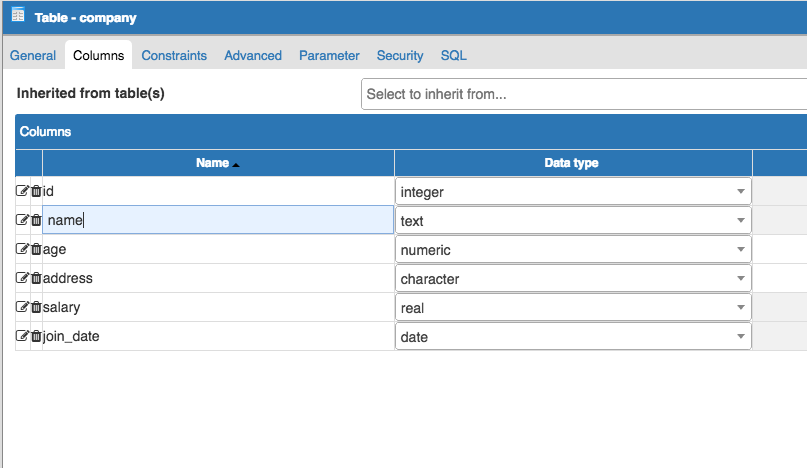This screenshot has width=807, height=468.
Task: Go to the General tab
Action: point(33,56)
